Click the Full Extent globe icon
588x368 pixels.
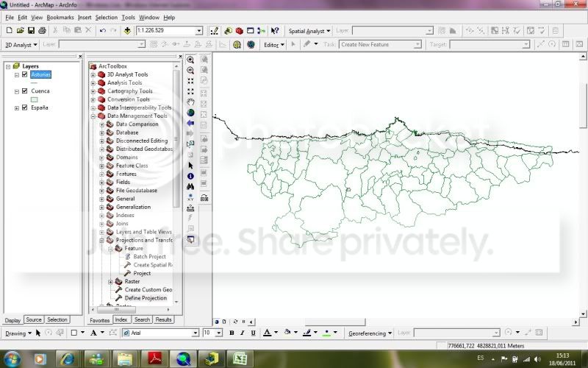[x=190, y=113]
